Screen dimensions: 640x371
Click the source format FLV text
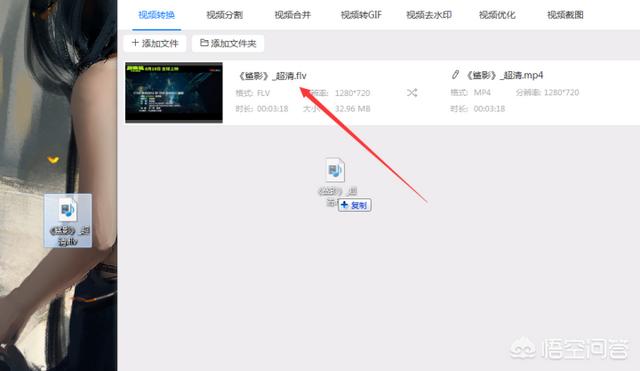click(x=263, y=93)
